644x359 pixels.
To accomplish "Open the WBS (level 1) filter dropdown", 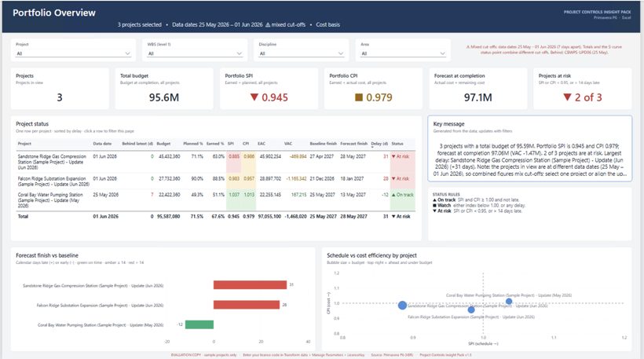I will (195, 53).
